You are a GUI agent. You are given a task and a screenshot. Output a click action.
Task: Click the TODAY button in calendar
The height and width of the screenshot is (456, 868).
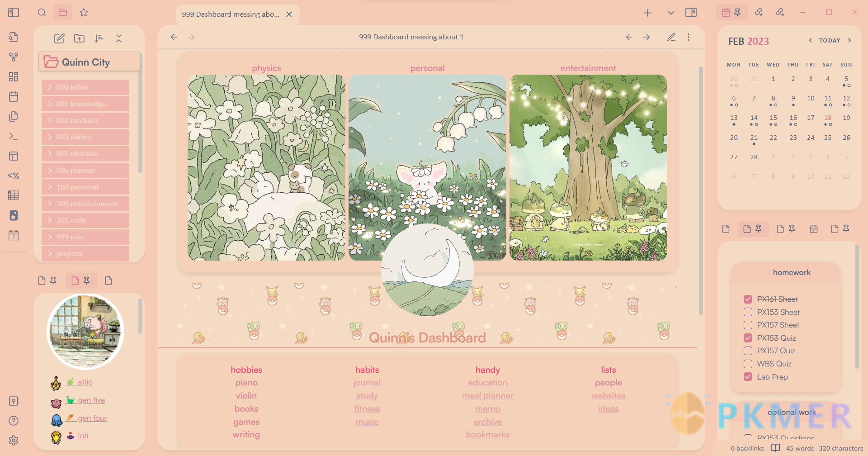tap(830, 40)
